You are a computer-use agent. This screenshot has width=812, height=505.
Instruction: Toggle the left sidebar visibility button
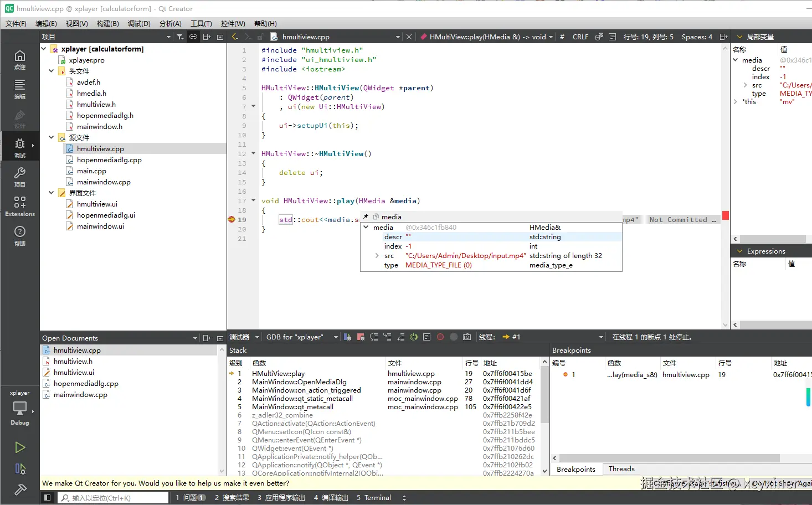click(48, 498)
